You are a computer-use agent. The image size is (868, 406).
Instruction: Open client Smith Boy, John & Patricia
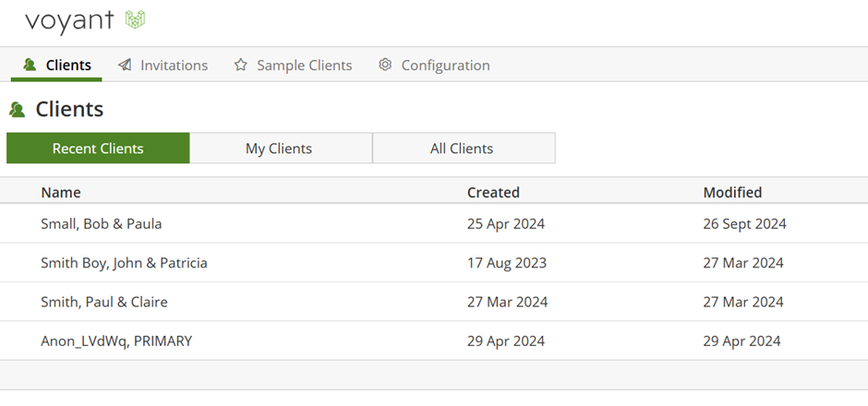coord(434,263)
